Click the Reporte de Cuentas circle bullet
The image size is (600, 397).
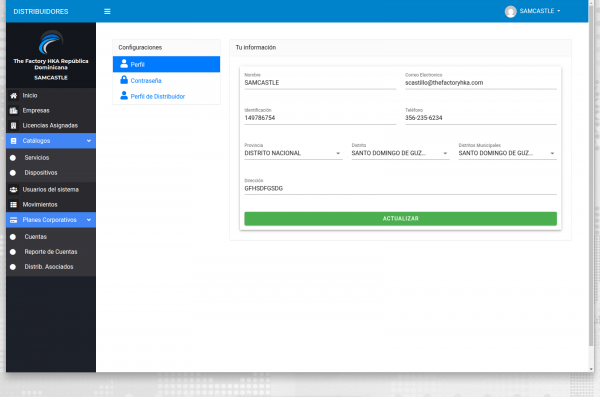13,252
